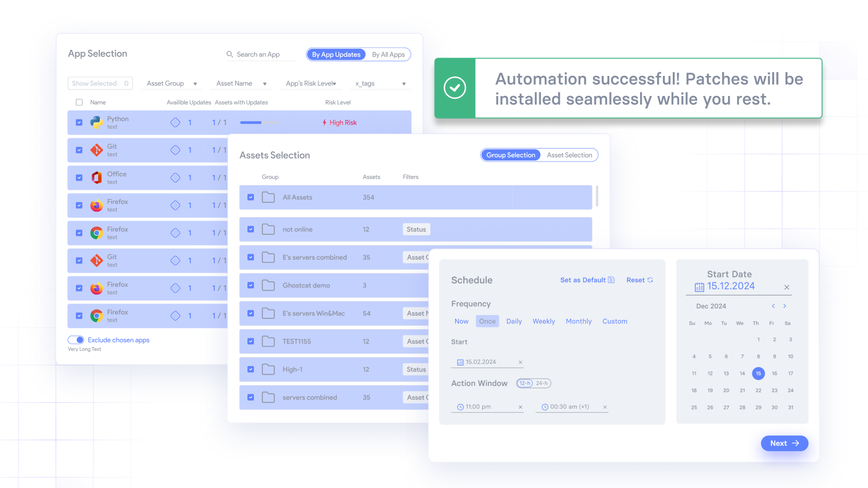868x488 pixels.
Task: Uncheck the Office app checkbox
Action: (x=79, y=178)
